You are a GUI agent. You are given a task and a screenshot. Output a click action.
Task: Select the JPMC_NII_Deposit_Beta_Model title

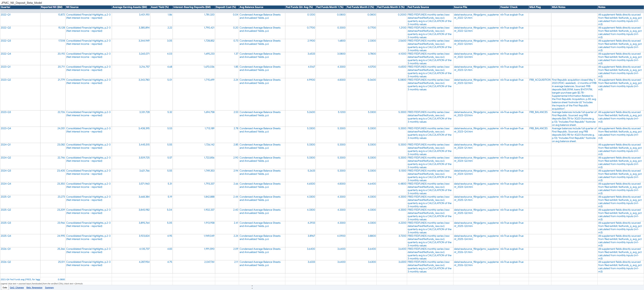point(22,3)
